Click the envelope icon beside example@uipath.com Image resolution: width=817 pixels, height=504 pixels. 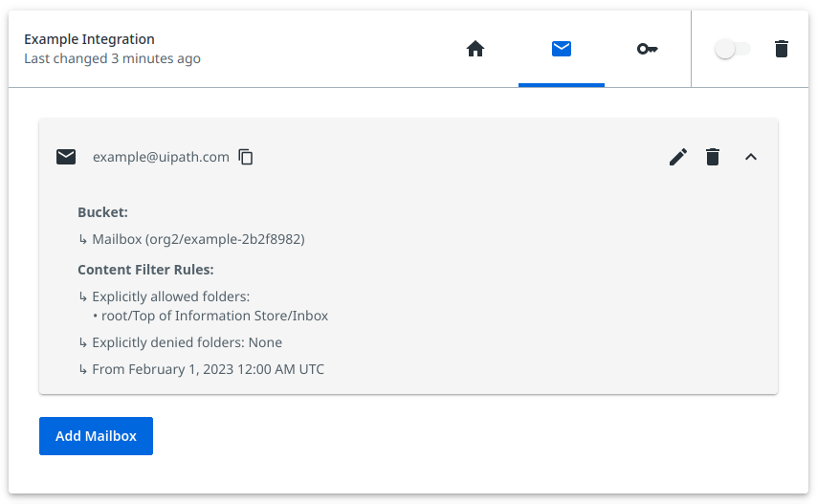point(66,157)
